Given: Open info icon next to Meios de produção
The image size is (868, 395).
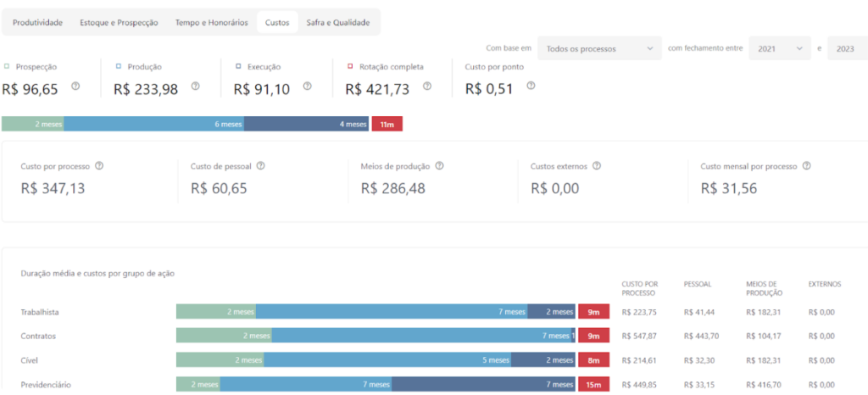Looking at the screenshot, I should [439, 166].
